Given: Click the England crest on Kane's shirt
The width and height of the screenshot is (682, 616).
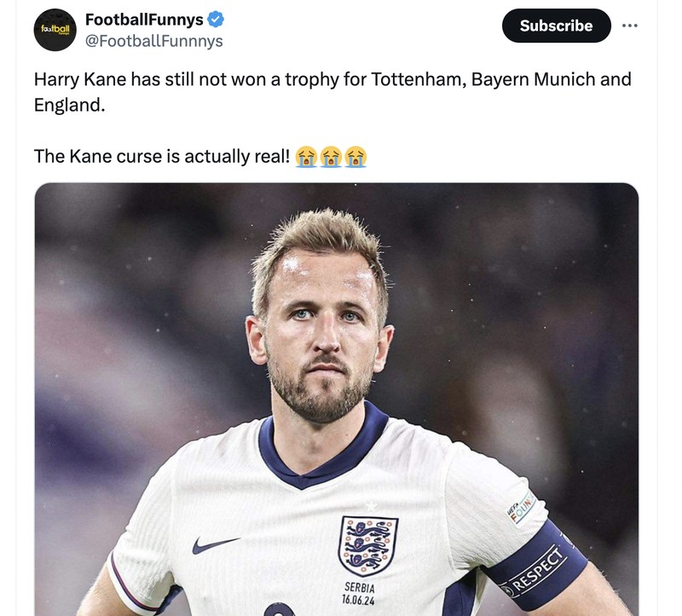Looking at the screenshot, I should (371, 545).
